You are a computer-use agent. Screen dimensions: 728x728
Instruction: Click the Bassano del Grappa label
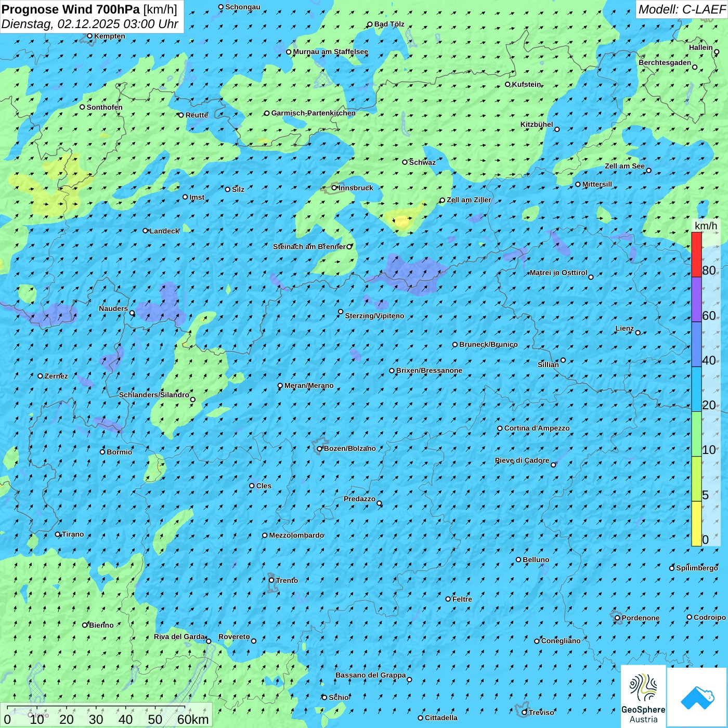[370, 675]
